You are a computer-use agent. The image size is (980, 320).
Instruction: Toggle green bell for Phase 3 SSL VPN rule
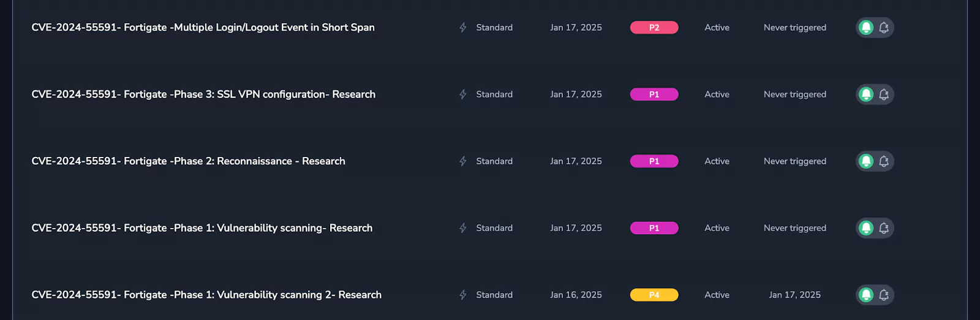pyautogui.click(x=866, y=94)
